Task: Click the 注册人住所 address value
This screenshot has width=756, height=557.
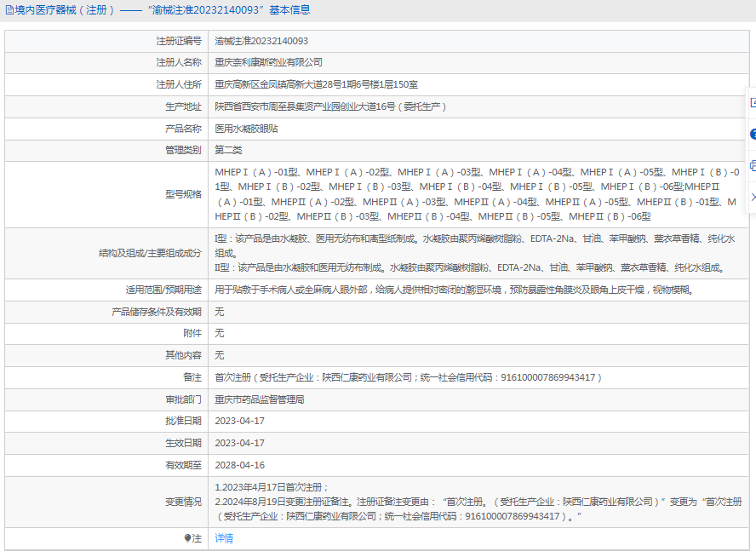Action: point(316,85)
